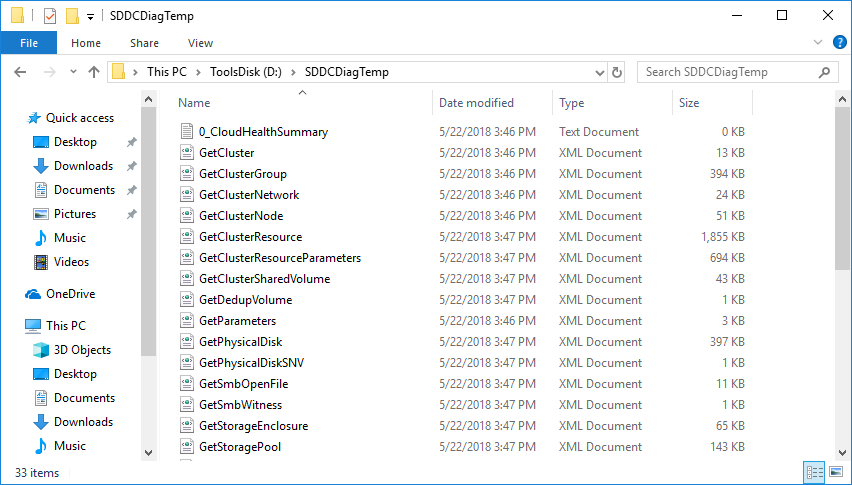Click ToolsDisk (D:) in the breadcrumb path

(246, 72)
